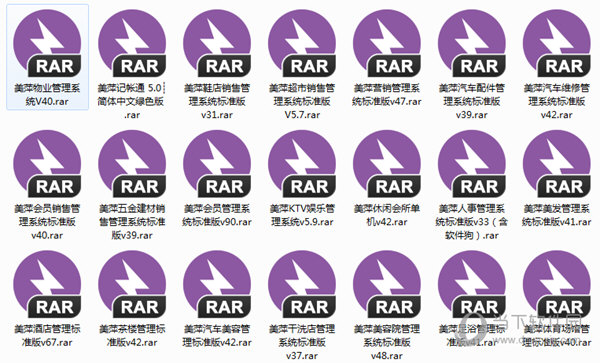This screenshot has width=600, height=363.
Task: Click the file name 美萍汽车美容管理标准版v42.rar
Action: click(217, 335)
